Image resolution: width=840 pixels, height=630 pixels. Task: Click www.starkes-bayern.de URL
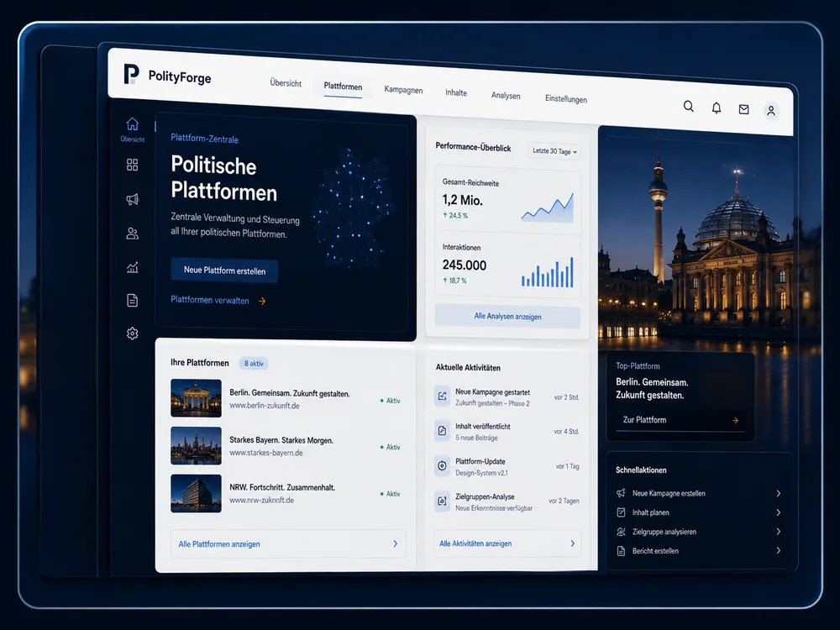tap(265, 453)
